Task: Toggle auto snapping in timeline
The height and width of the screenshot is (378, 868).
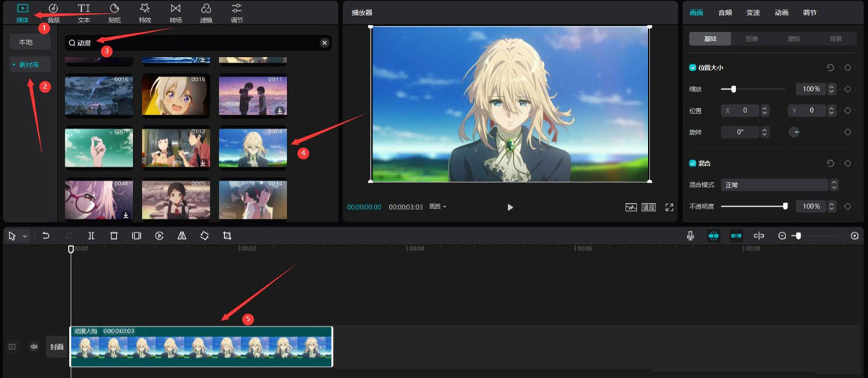Action: 736,236
